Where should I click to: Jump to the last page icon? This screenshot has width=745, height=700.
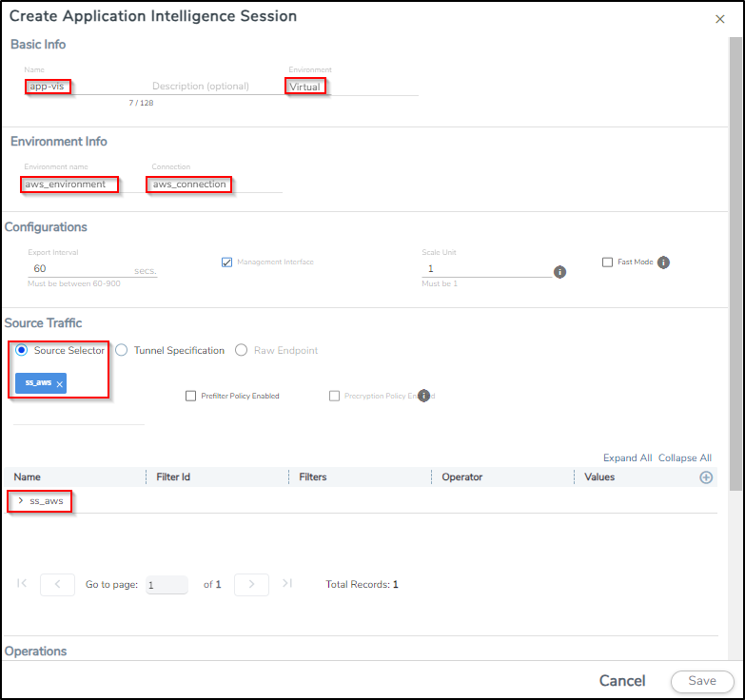tap(287, 583)
